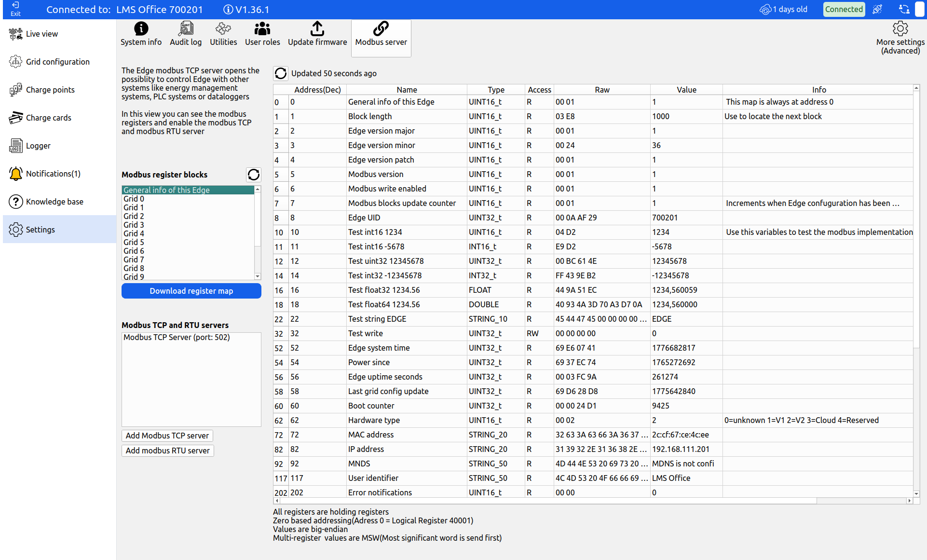Image resolution: width=927 pixels, height=560 pixels.
Task: Click Add modbus RTU server button
Action: [x=167, y=451]
